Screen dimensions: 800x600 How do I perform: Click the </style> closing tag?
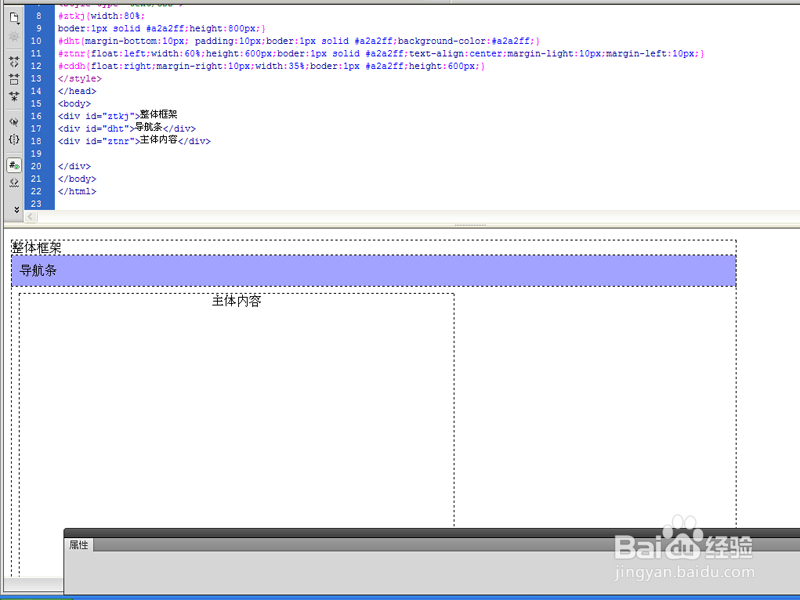tap(80, 79)
